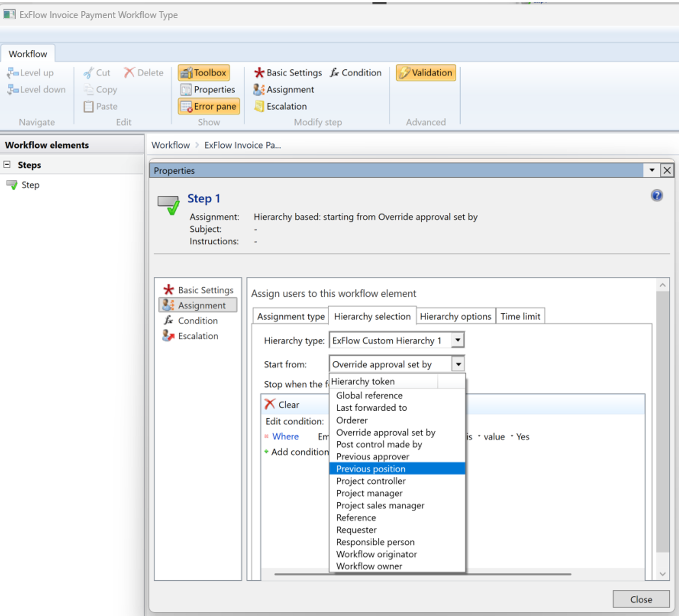Choose Project controller option
The width and height of the screenshot is (679, 616).
click(397, 481)
